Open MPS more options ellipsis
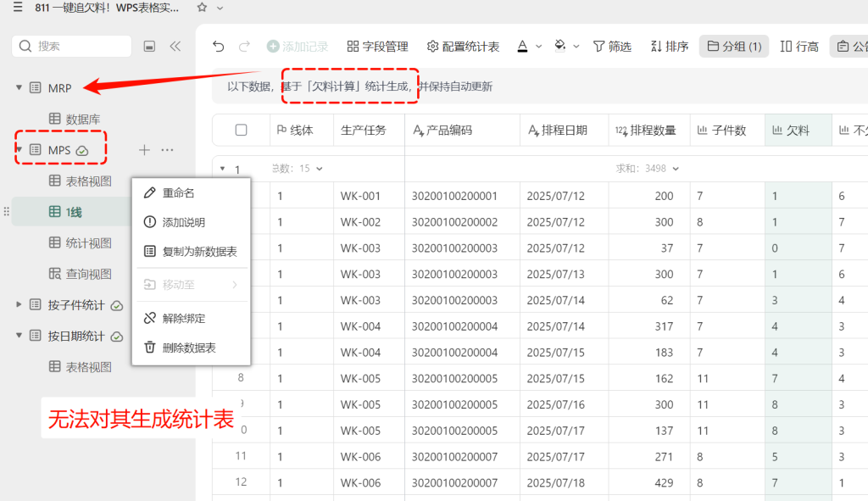The height and width of the screenshot is (501, 868). click(167, 150)
